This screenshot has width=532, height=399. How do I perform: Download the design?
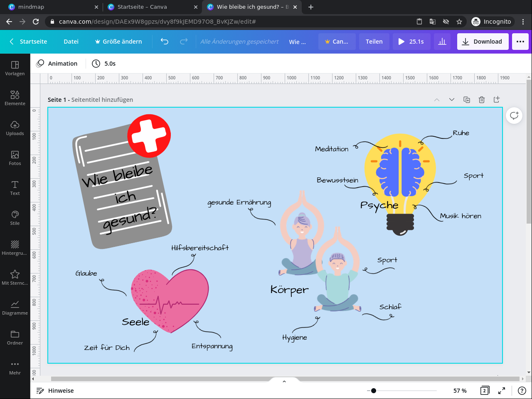click(482, 42)
